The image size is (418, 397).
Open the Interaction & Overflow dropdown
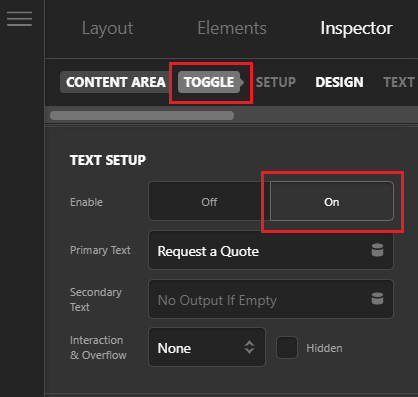click(x=207, y=347)
